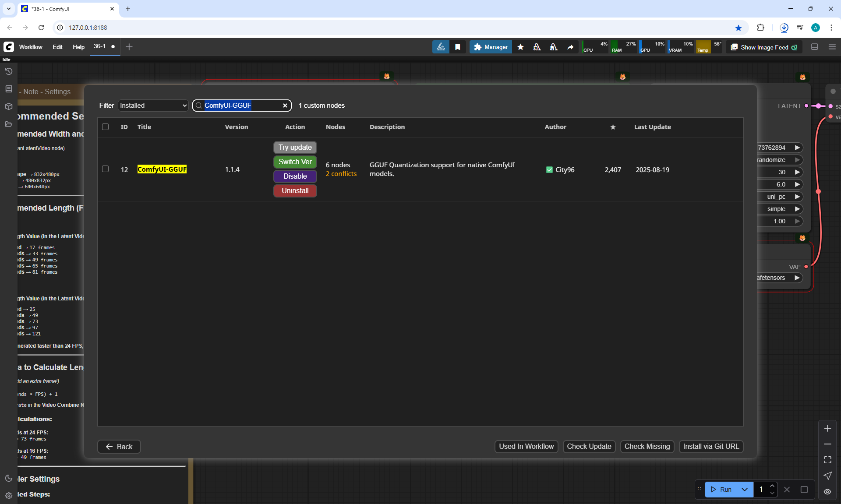Screen dimensions: 841x504
Task: Open the node library sidebar icon
Action: pos(8,89)
